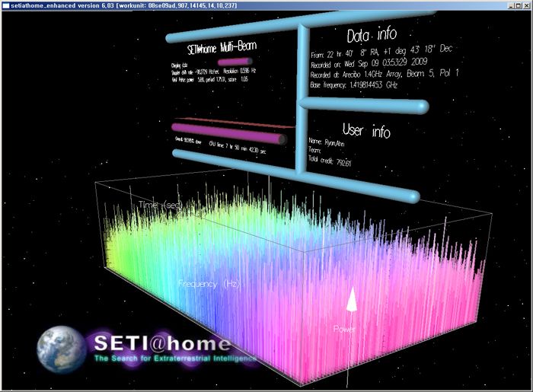Click the Best Pulse power line

click(209, 79)
